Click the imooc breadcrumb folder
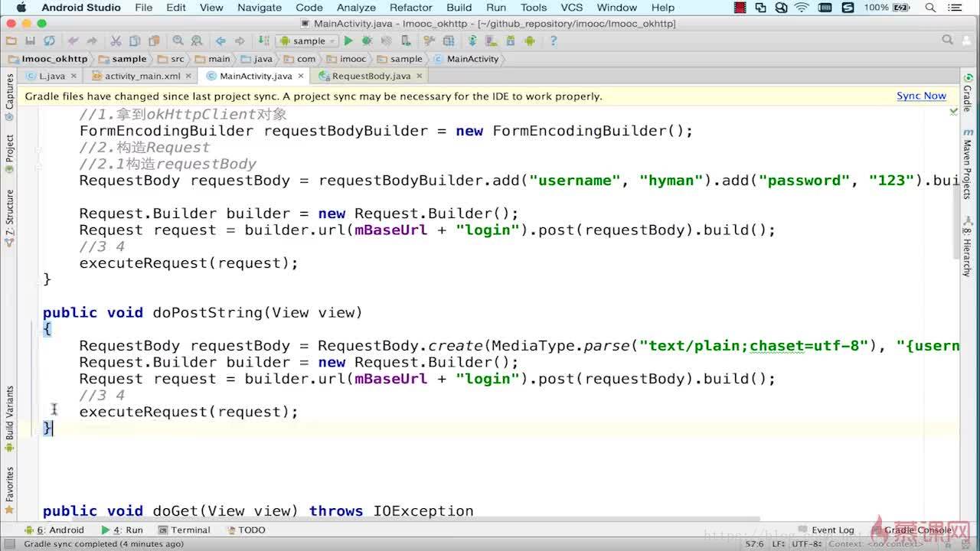Screen dimensions: 980x551 coord(347,59)
